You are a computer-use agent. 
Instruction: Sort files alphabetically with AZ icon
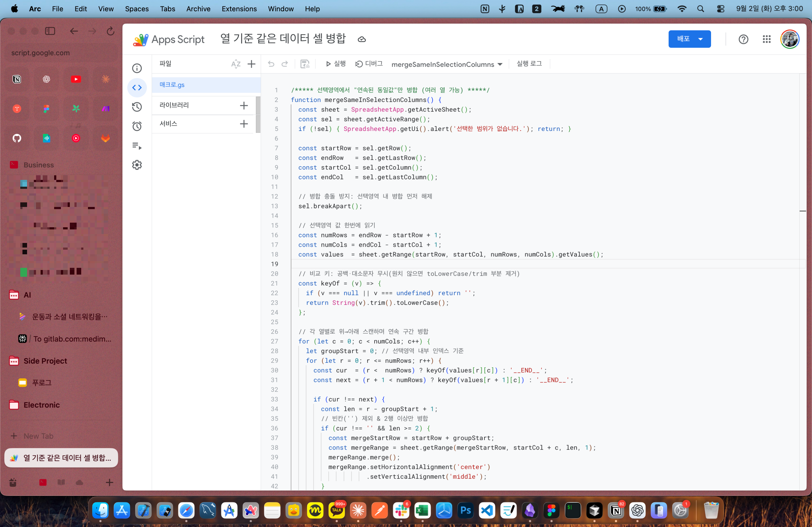tap(235, 64)
